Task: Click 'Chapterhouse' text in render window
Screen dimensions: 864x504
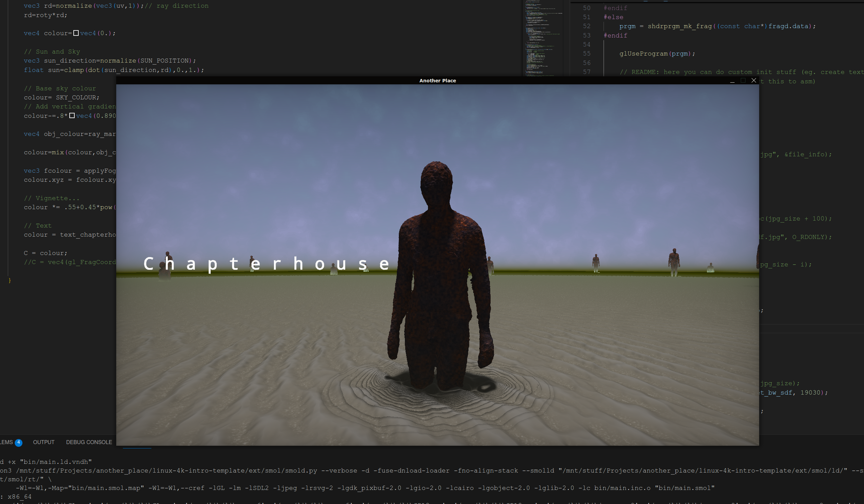Action: click(x=267, y=264)
